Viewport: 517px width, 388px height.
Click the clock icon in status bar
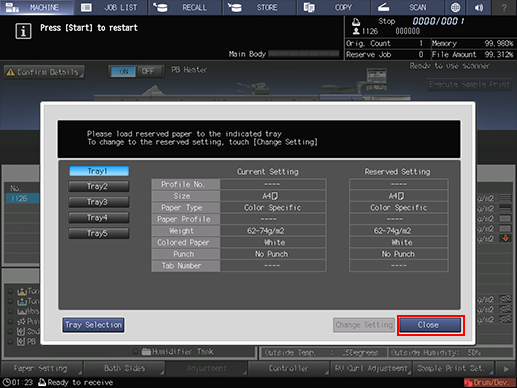point(7,382)
